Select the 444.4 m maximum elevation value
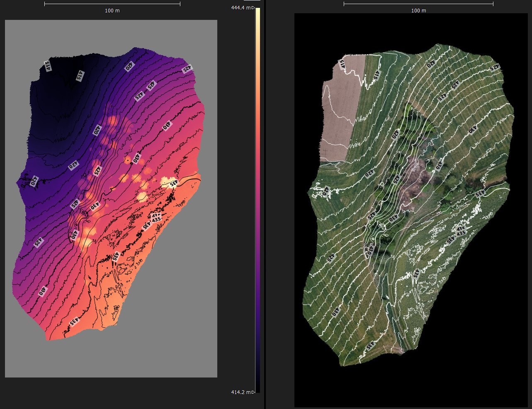The image size is (532, 409). (241, 8)
